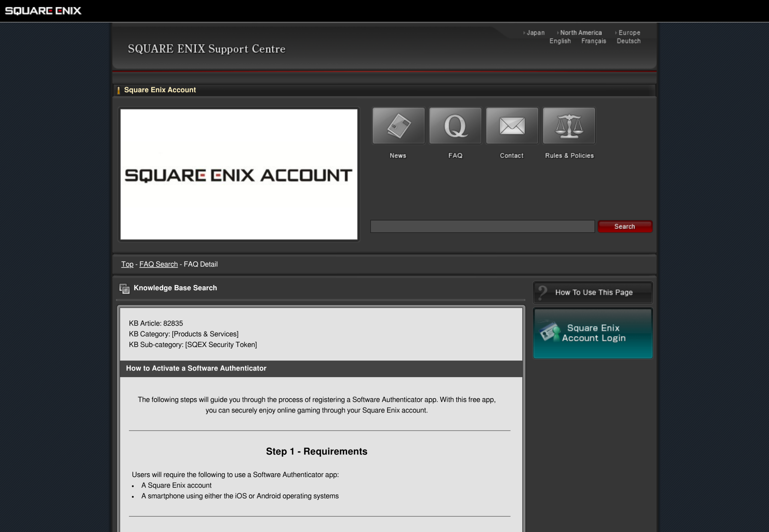769x532 pixels.
Task: Select Deutsch language
Action: tap(628, 41)
